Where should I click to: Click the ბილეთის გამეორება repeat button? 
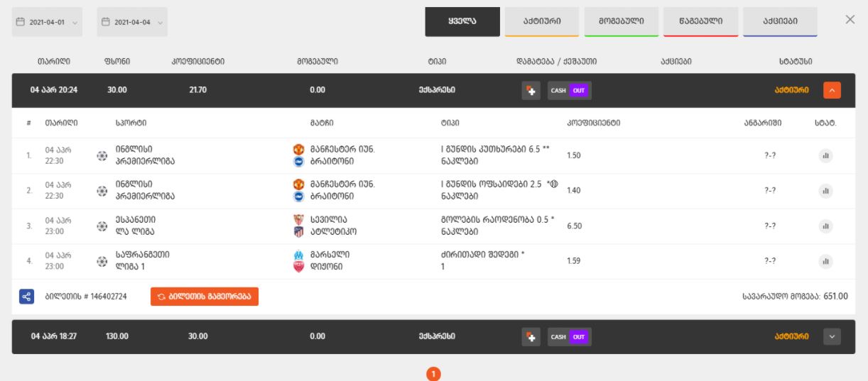point(205,297)
